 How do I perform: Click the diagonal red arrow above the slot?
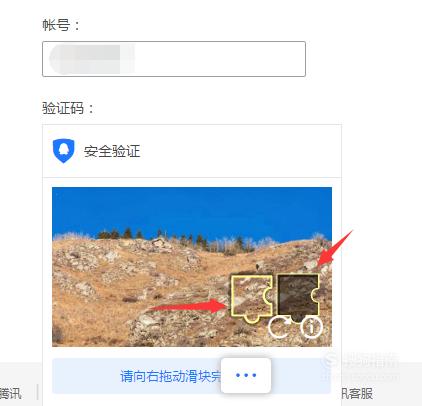[334, 249]
